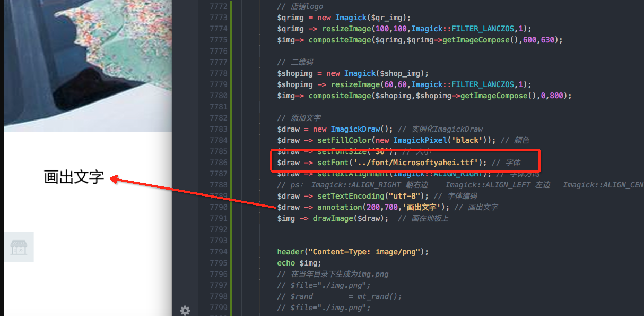This screenshot has height=316, width=644.
Task: Click the header("Content-Type: image/png") line
Action: (x=353, y=252)
